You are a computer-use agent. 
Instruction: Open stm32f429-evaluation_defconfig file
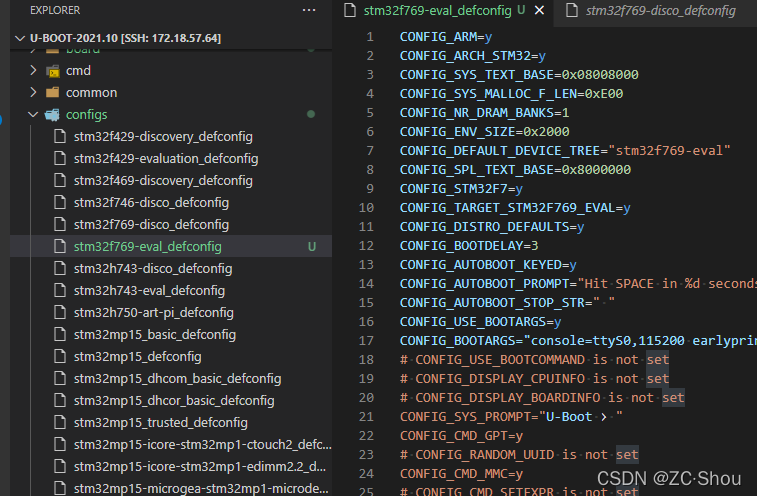pyautogui.click(x=166, y=158)
